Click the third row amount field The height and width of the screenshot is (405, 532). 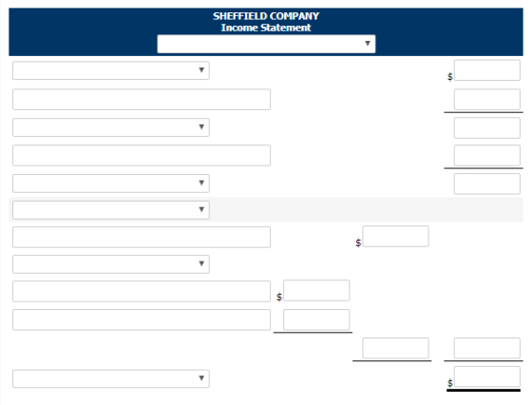coord(486,127)
